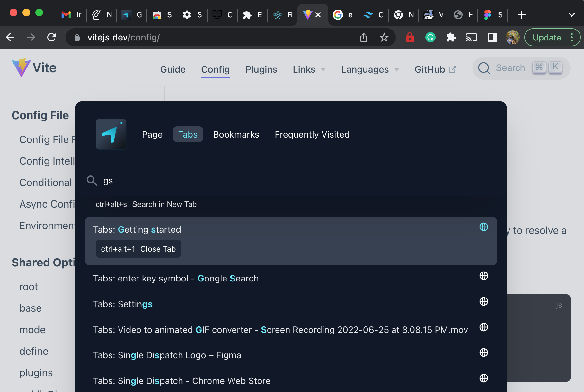
Task: Open a new browser tab
Action: (522, 15)
